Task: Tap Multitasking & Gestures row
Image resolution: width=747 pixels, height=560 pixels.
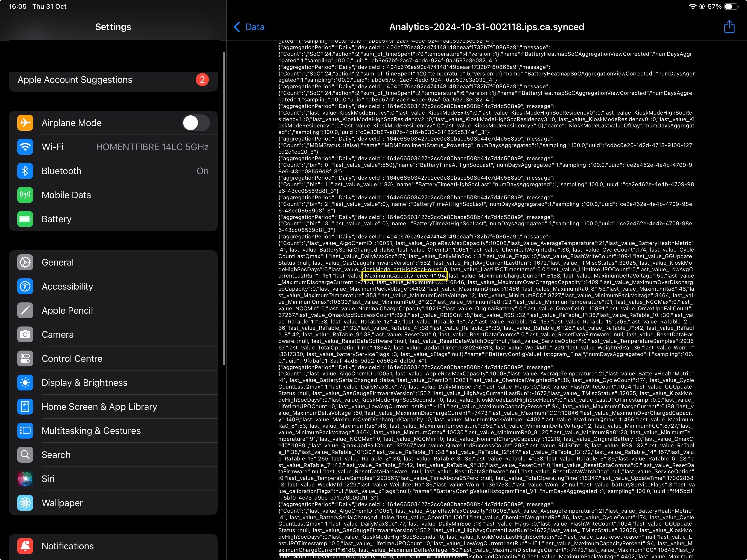Action: (x=91, y=431)
